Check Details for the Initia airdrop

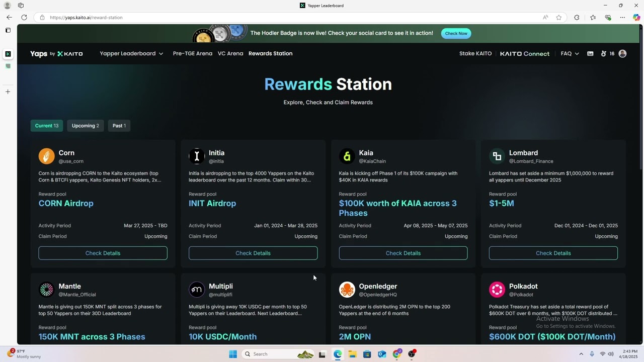point(253,253)
